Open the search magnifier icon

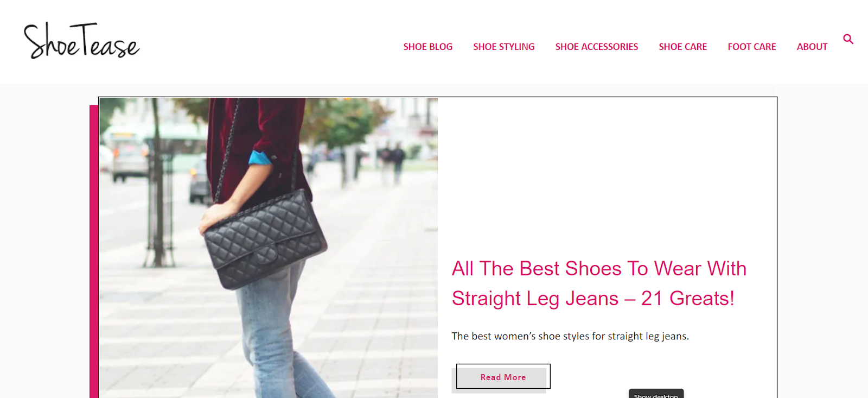(x=848, y=39)
